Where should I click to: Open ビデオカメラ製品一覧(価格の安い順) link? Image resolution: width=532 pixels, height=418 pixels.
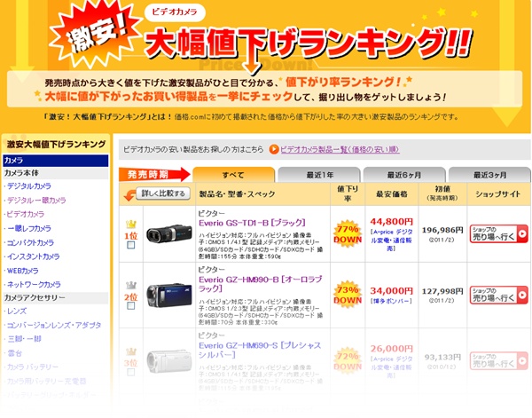(340, 149)
